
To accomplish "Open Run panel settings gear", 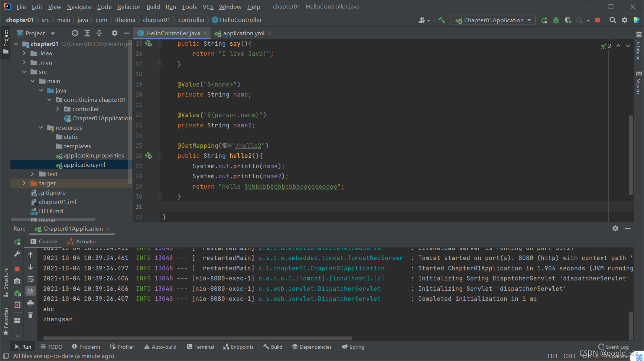I will (x=615, y=228).
